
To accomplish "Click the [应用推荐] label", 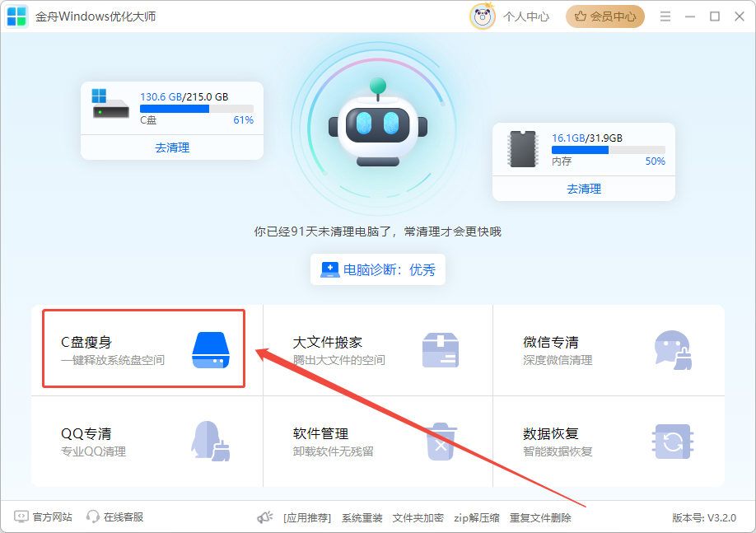I will coord(307,517).
